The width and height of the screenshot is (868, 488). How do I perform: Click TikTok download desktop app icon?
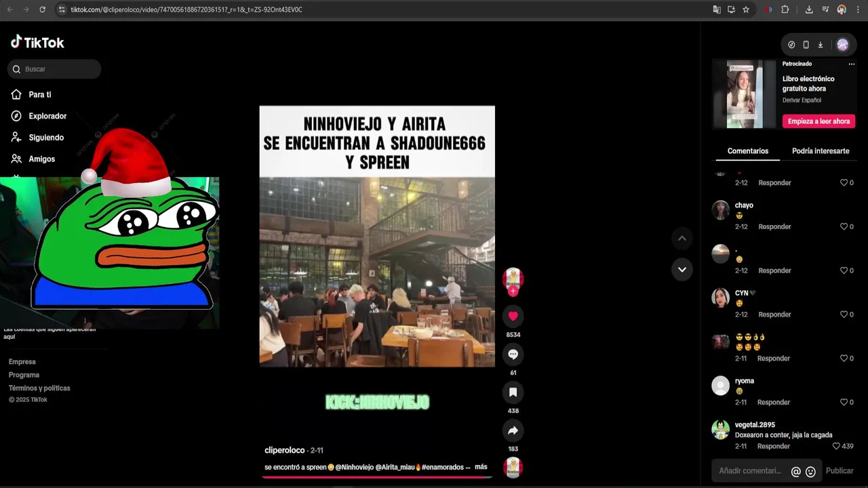tap(820, 45)
